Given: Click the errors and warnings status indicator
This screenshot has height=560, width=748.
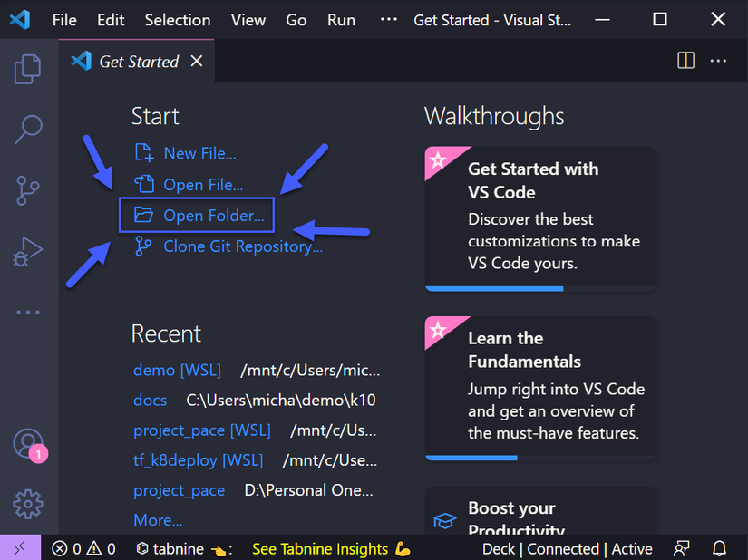Looking at the screenshot, I should (x=83, y=548).
